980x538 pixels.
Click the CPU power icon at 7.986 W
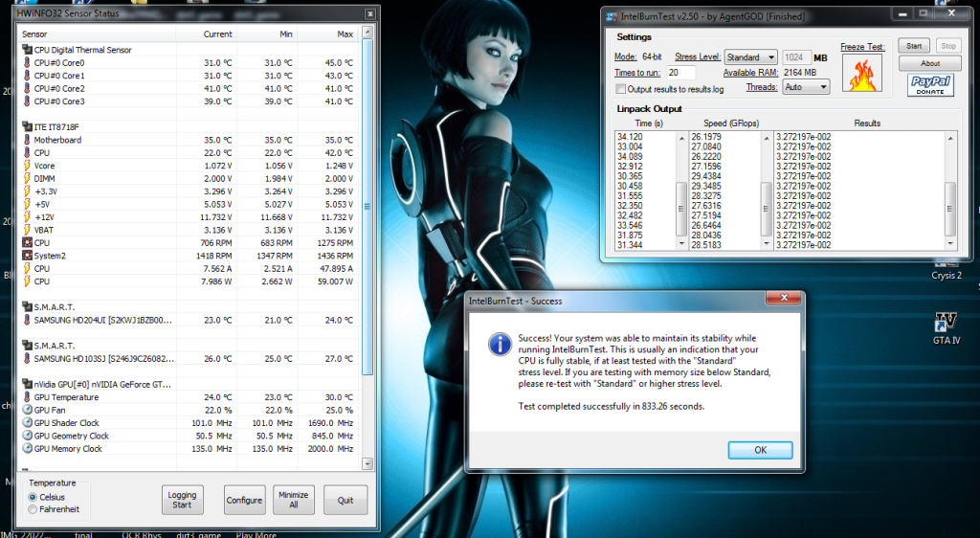tap(27, 281)
